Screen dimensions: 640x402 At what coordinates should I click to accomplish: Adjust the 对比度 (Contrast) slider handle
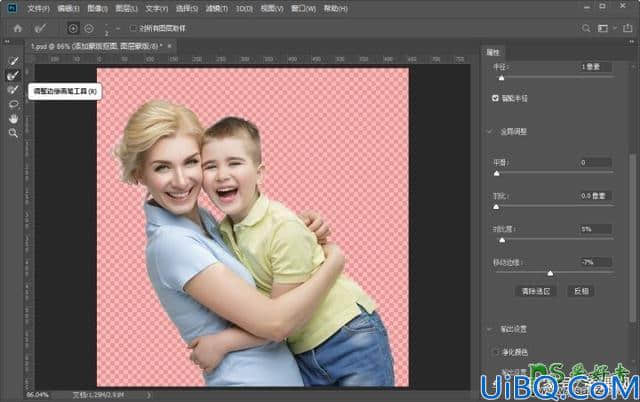coord(502,240)
